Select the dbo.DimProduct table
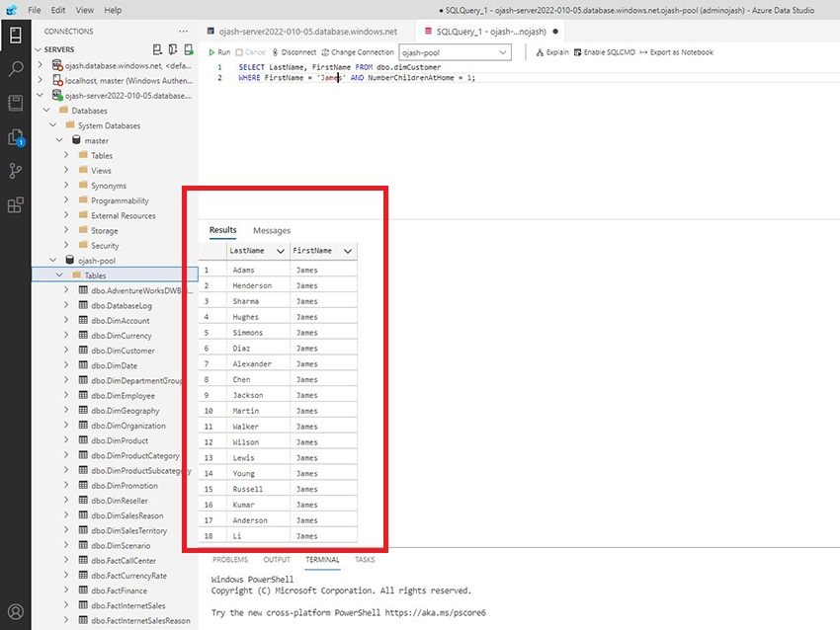The height and width of the screenshot is (630, 840). (x=120, y=440)
